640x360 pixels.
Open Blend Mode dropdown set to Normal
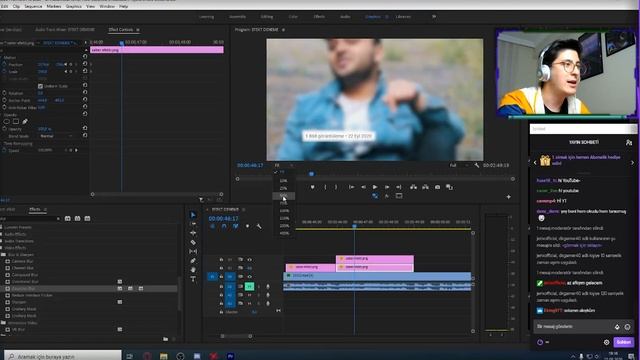pos(56,136)
